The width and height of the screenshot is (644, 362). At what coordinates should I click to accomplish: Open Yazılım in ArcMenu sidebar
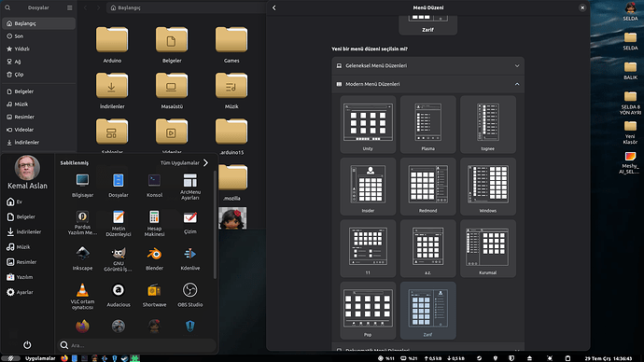coord(20,277)
